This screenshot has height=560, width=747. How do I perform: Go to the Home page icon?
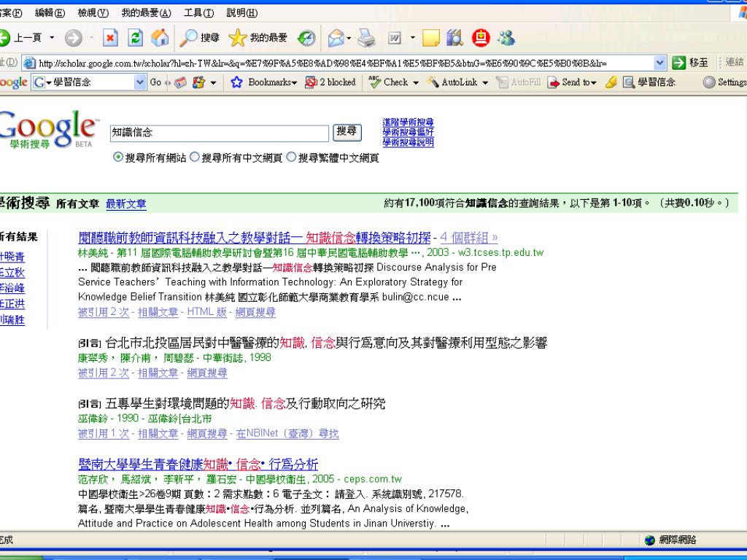click(x=160, y=38)
